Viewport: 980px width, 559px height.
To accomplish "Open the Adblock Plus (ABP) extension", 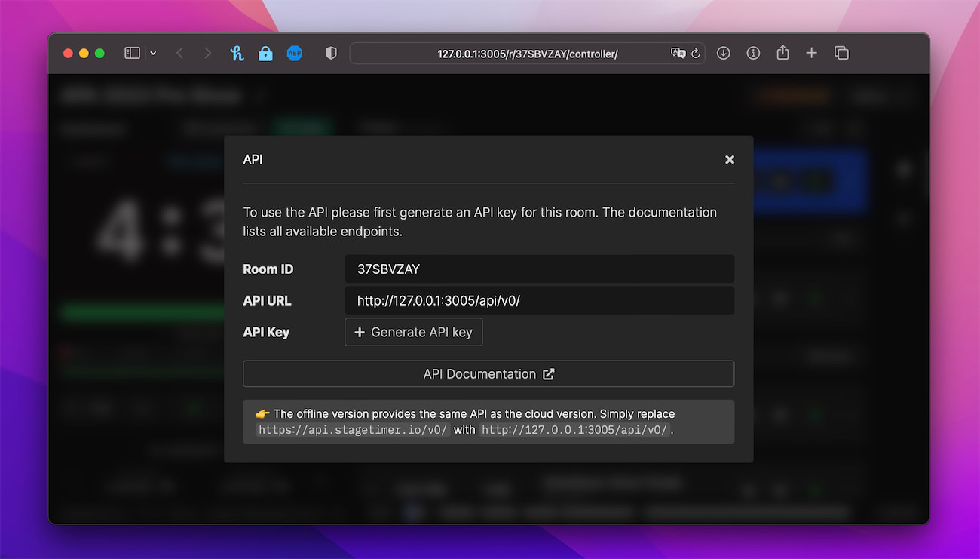I will click(x=295, y=54).
